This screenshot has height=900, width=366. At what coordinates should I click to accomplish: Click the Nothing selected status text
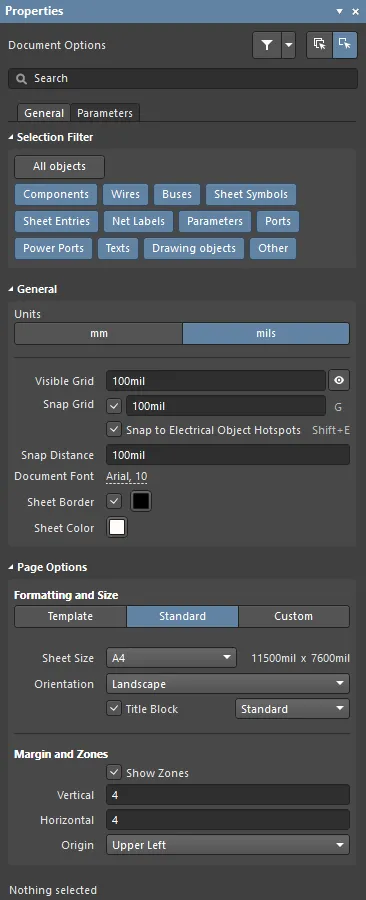click(x=53, y=890)
